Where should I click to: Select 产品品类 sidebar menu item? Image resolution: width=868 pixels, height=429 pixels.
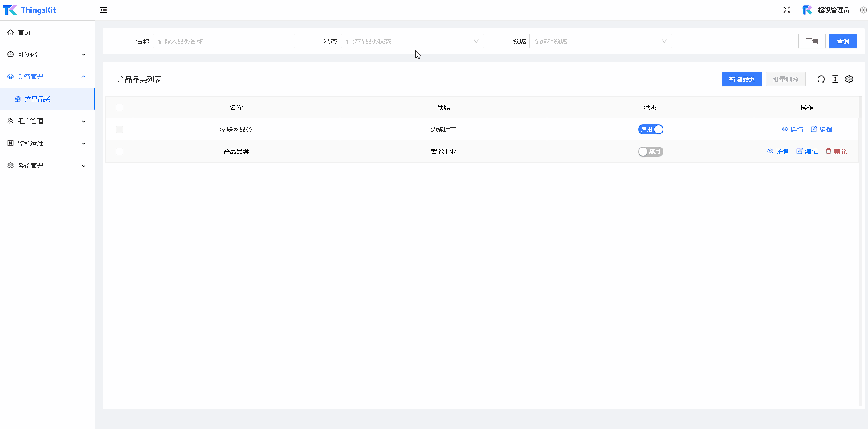(38, 99)
